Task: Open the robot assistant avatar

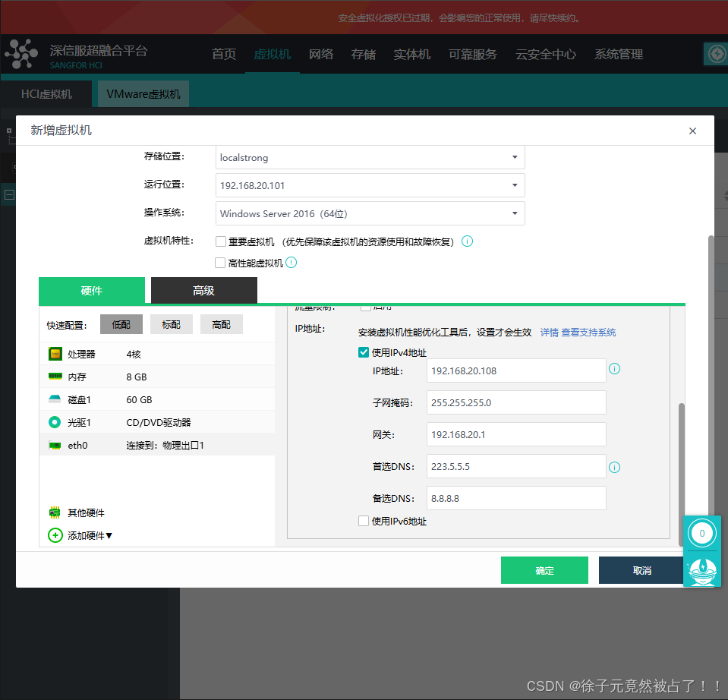Action: [702, 571]
